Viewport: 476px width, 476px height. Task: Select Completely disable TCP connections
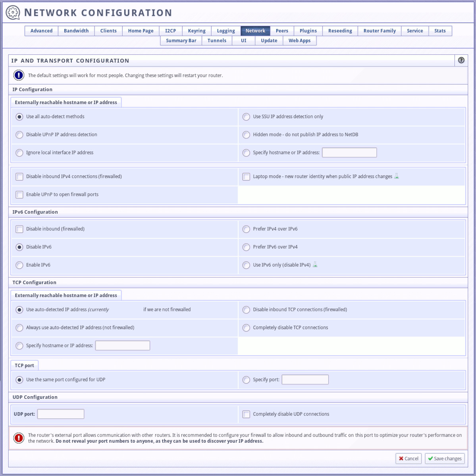246,328
